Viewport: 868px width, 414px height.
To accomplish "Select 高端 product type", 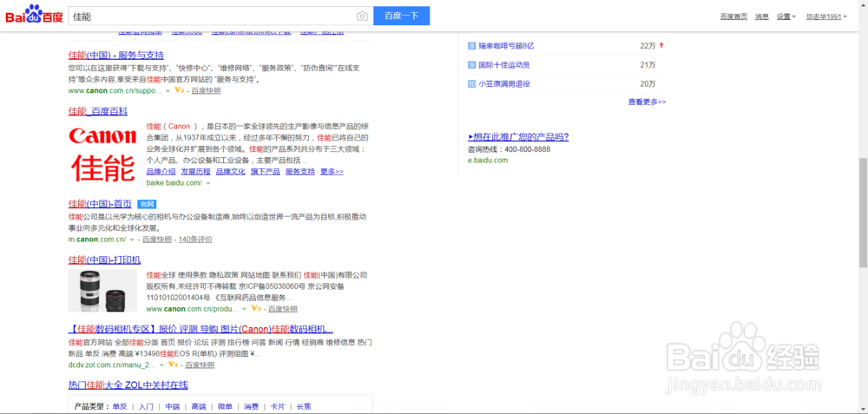I will (x=199, y=406).
